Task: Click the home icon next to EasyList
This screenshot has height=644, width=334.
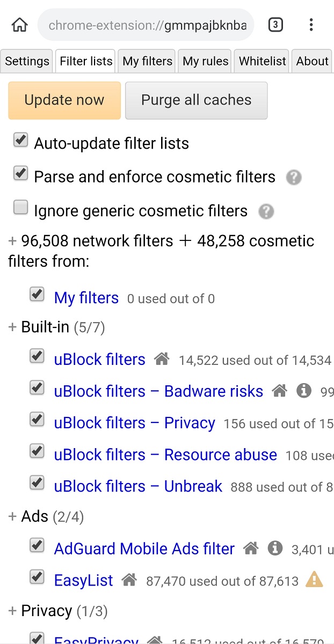Action: tap(129, 580)
